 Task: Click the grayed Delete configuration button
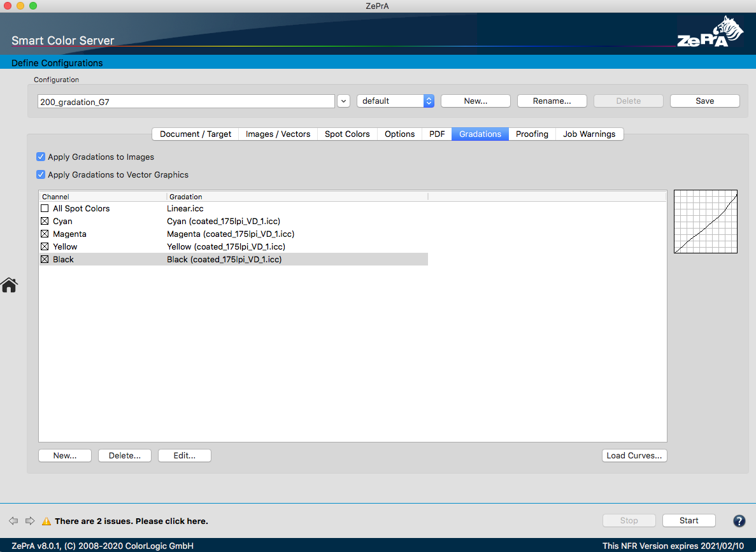628,101
